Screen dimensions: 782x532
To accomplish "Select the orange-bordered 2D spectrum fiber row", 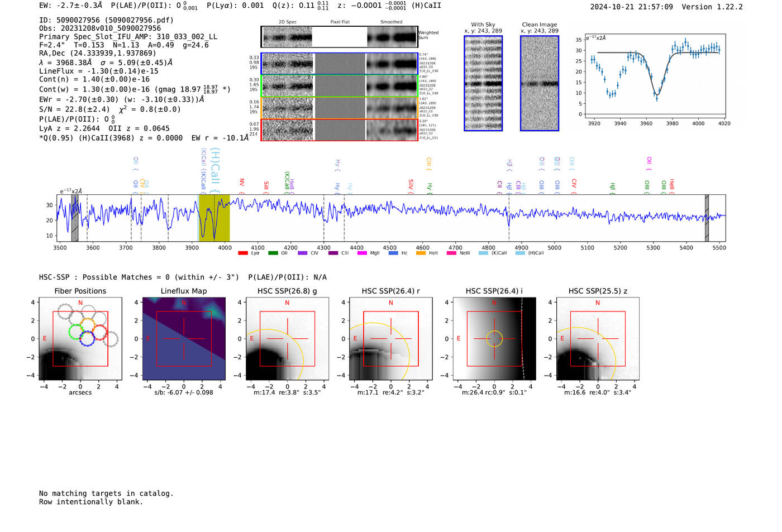I will coord(340,108).
